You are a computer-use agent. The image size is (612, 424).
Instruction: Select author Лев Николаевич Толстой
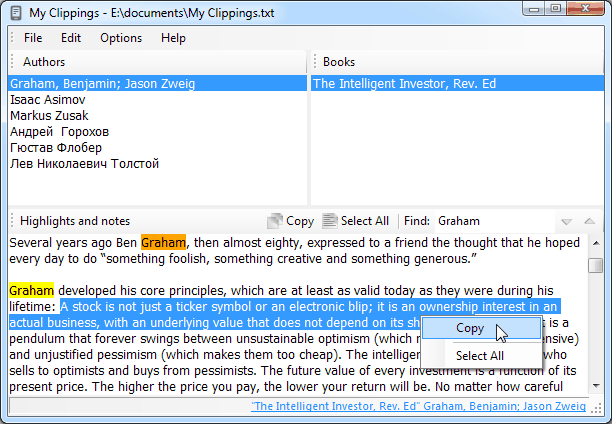[157, 164]
